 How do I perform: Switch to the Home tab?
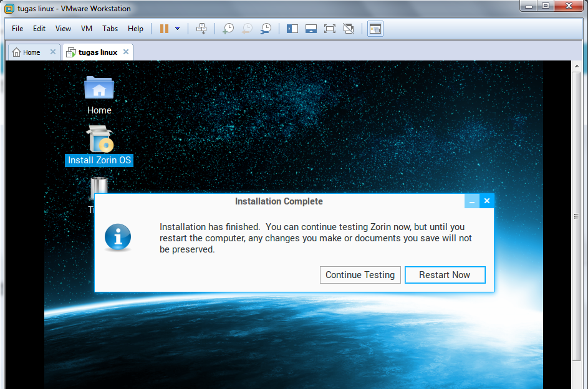[32, 52]
